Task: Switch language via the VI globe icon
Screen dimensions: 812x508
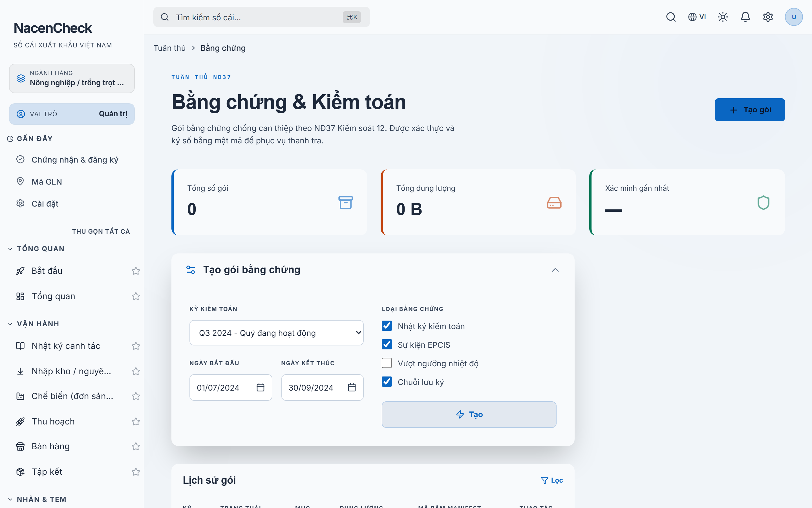Action: (x=697, y=17)
